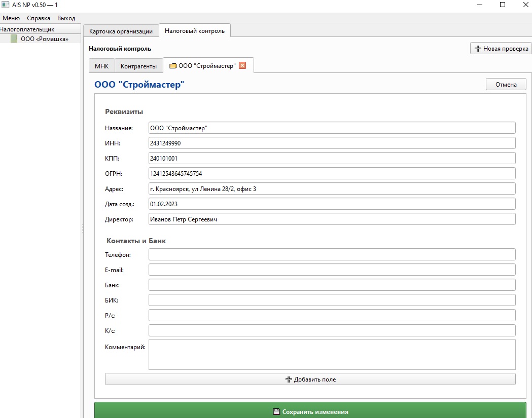532x418 pixels.
Task: Click Сохранить изменения button
Action: click(x=310, y=410)
